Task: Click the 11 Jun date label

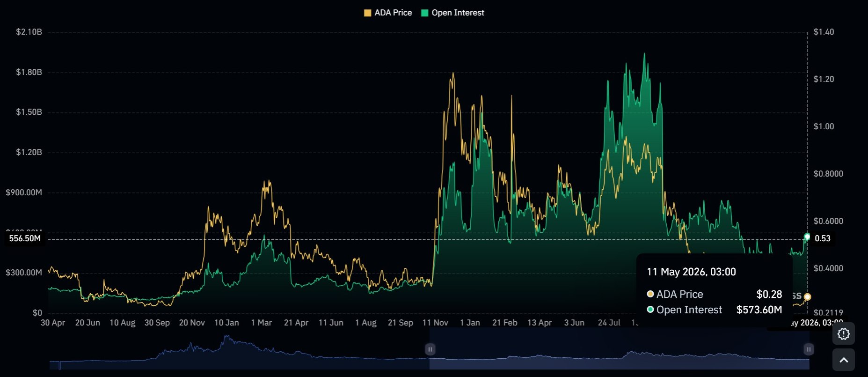Action: [x=331, y=323]
